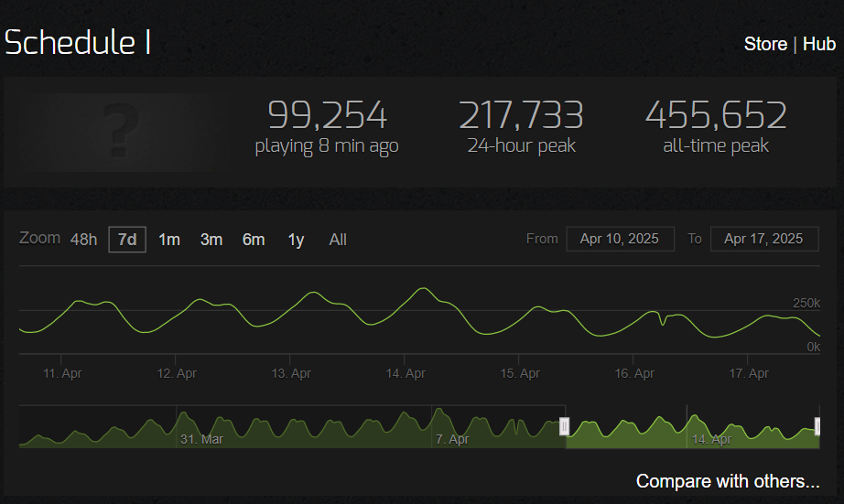Choose the 3m zoom option
The width and height of the screenshot is (844, 504).
tap(211, 240)
